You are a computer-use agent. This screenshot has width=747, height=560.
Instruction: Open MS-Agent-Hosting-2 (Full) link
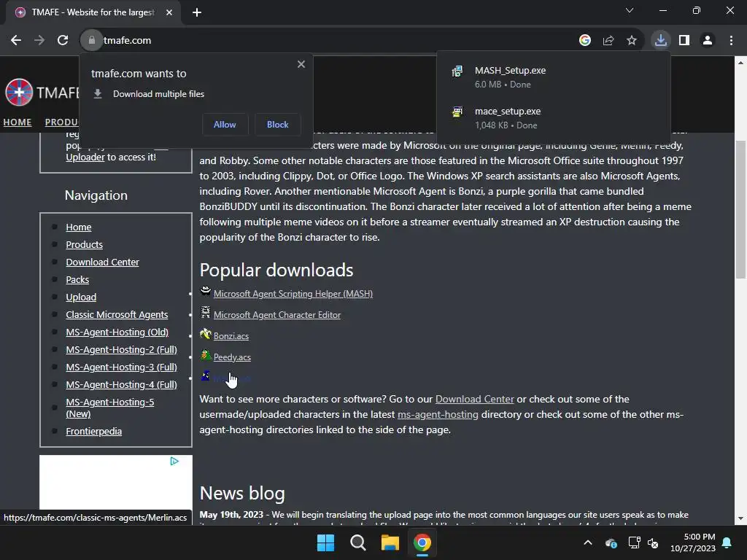point(122,350)
